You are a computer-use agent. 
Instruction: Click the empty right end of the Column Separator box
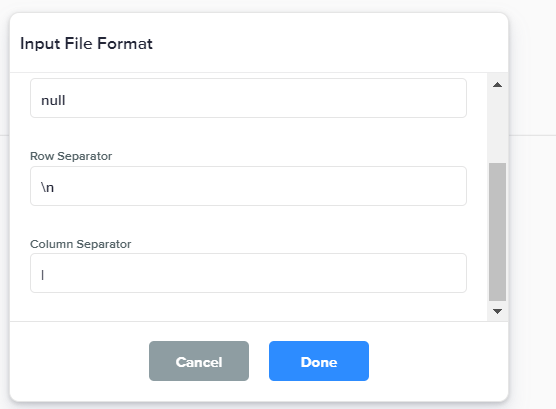pyautogui.click(x=426, y=273)
